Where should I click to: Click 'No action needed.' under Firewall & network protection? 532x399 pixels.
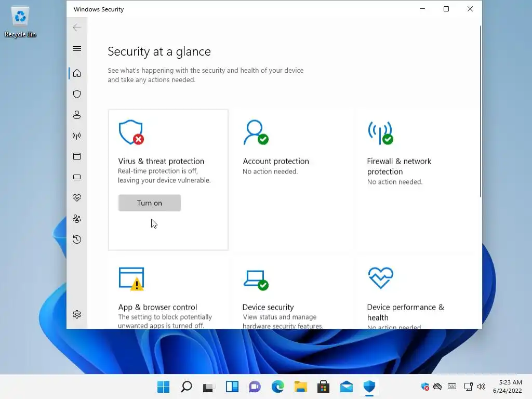[x=395, y=182]
